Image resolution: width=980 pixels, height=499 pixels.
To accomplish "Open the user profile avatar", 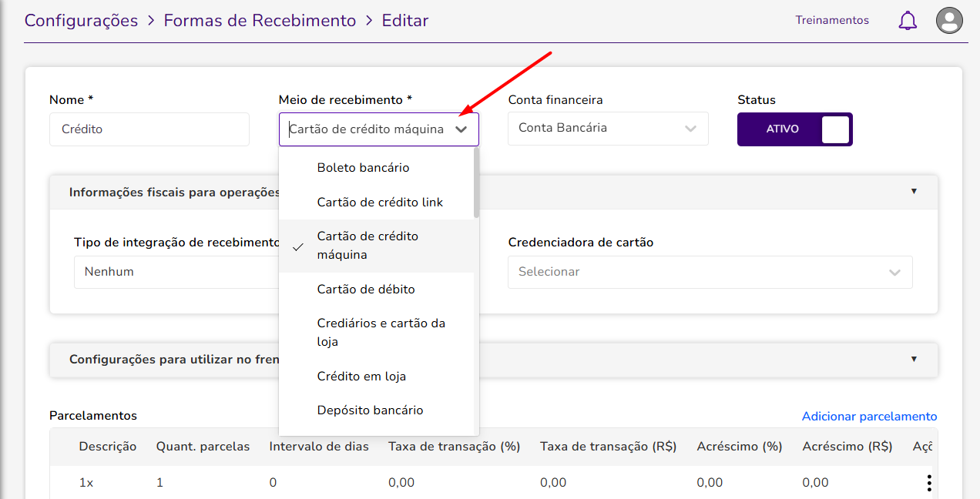I will [x=949, y=20].
